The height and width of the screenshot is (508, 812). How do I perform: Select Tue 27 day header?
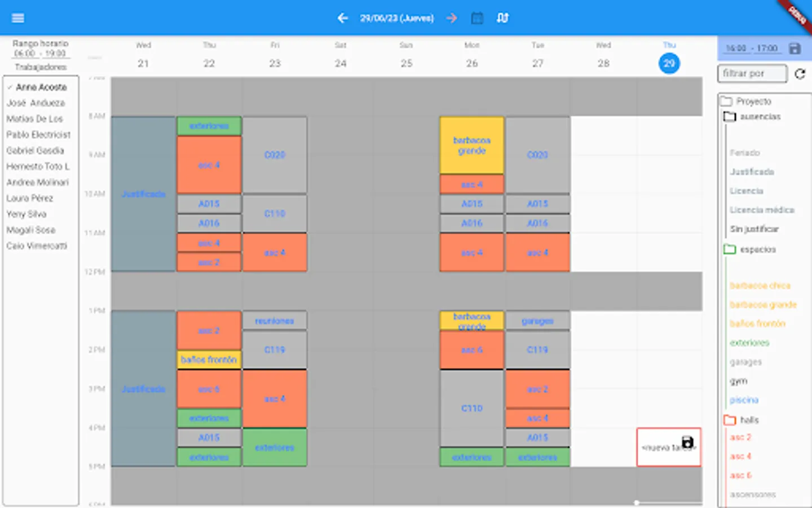[x=538, y=55]
